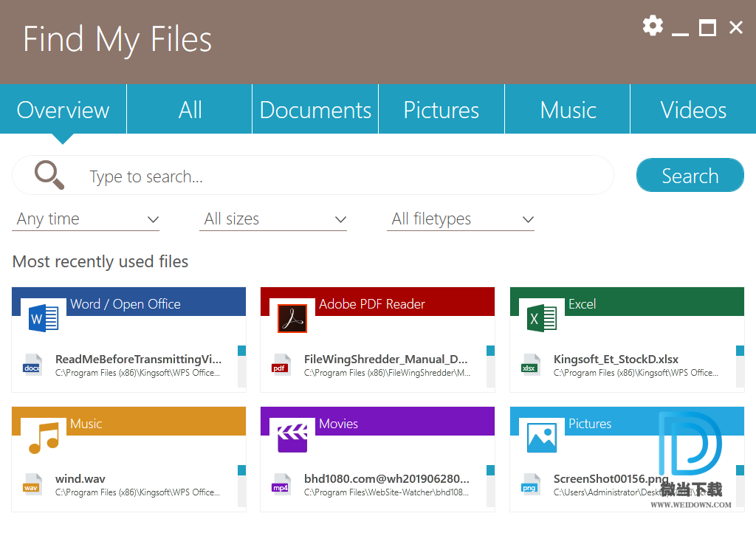Click the mp4 file type icon
756x533 pixels.
(x=281, y=484)
